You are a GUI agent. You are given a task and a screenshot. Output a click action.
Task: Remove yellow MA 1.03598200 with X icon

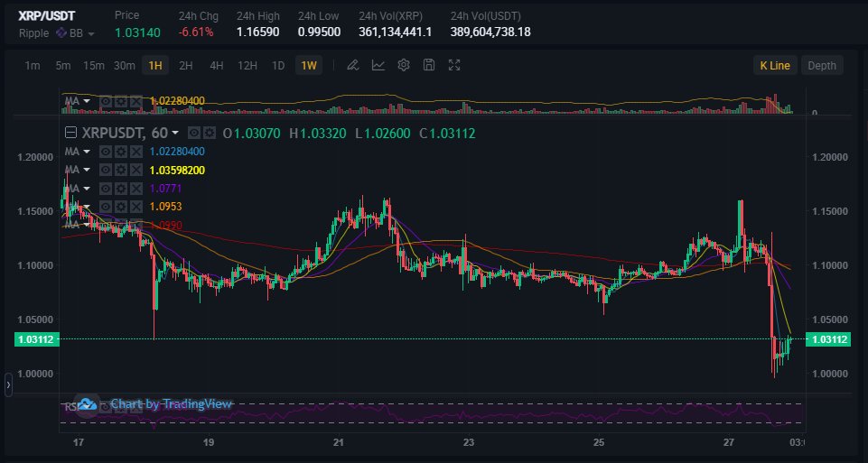pos(136,170)
